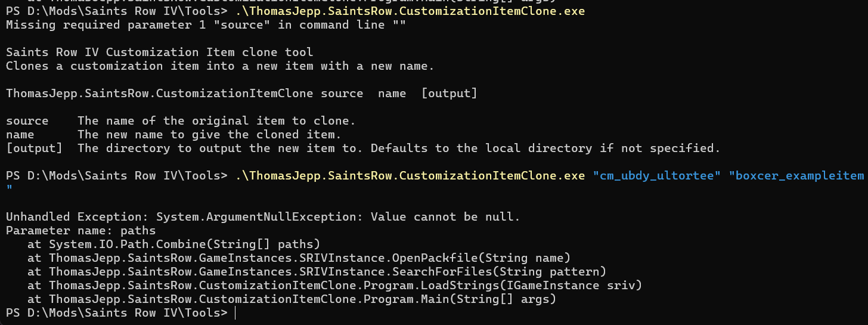Click the first ThomasJepp.SaintsRow.CustomizationItemClone.exe command
This screenshot has width=868, height=325.
(x=410, y=11)
